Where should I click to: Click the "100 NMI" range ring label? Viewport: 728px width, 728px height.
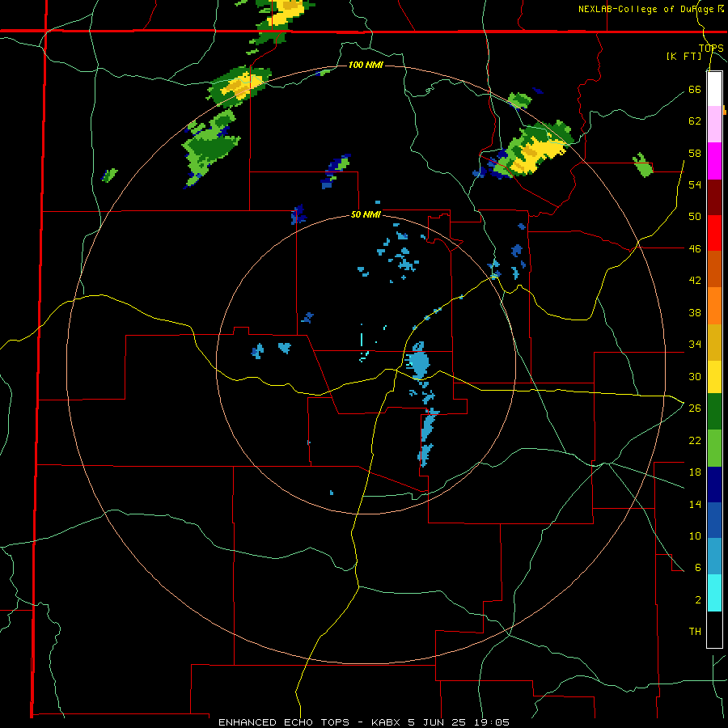[366, 65]
